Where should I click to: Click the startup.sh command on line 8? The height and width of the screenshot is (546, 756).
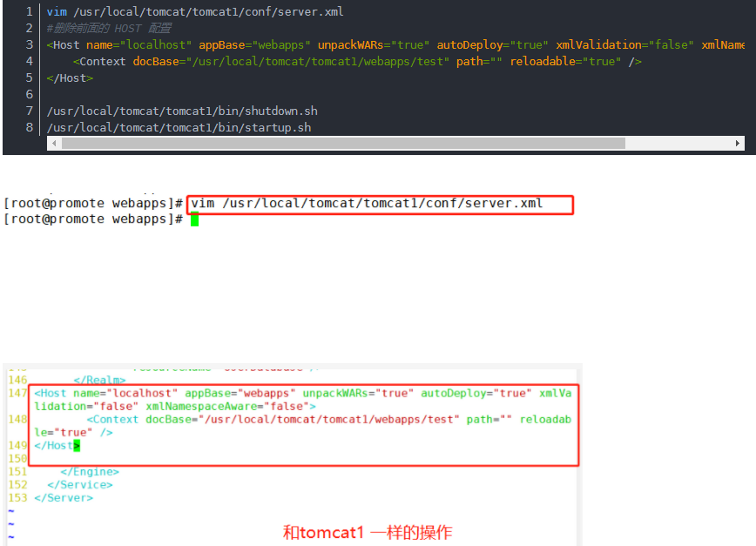(x=179, y=128)
